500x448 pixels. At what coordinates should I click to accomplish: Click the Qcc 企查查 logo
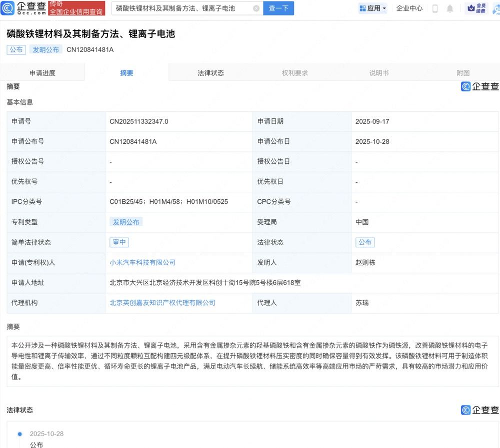(24, 8)
